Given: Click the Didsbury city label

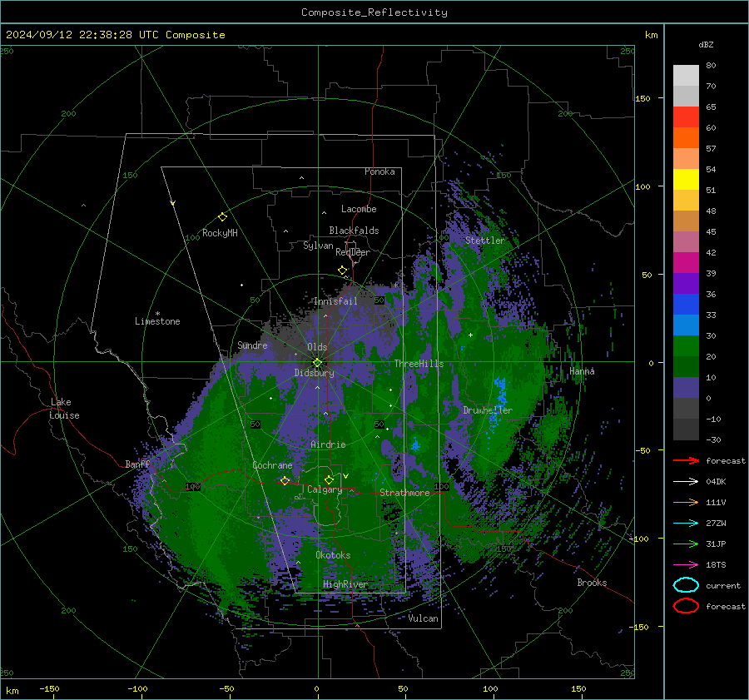Looking at the screenshot, I should pos(314,373).
